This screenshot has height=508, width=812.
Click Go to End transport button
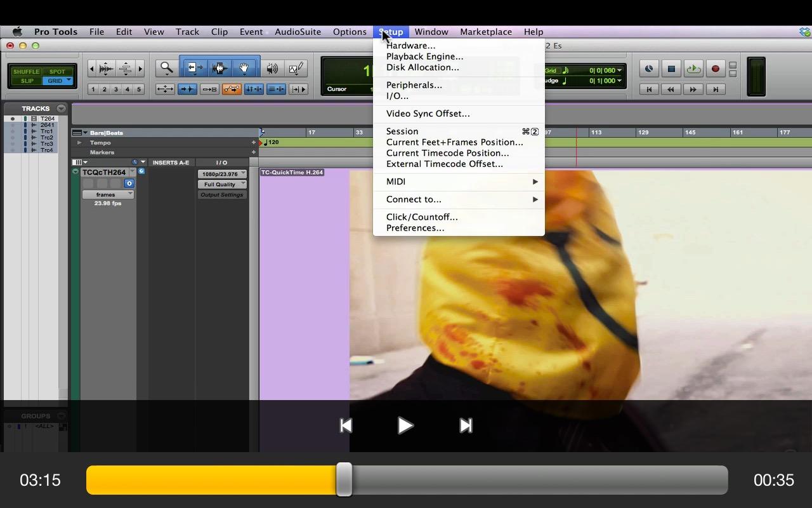coord(716,90)
